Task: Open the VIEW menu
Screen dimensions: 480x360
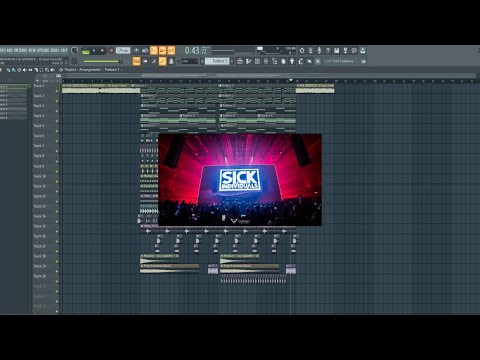Action: point(32,50)
